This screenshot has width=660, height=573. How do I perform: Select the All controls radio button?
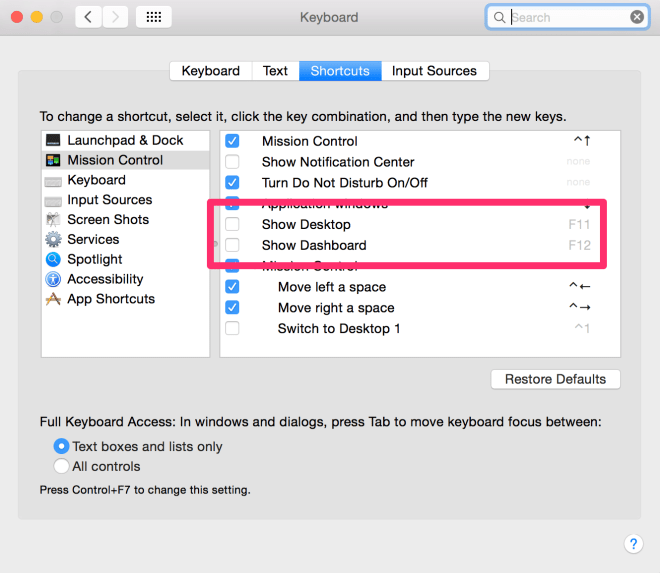(62, 466)
